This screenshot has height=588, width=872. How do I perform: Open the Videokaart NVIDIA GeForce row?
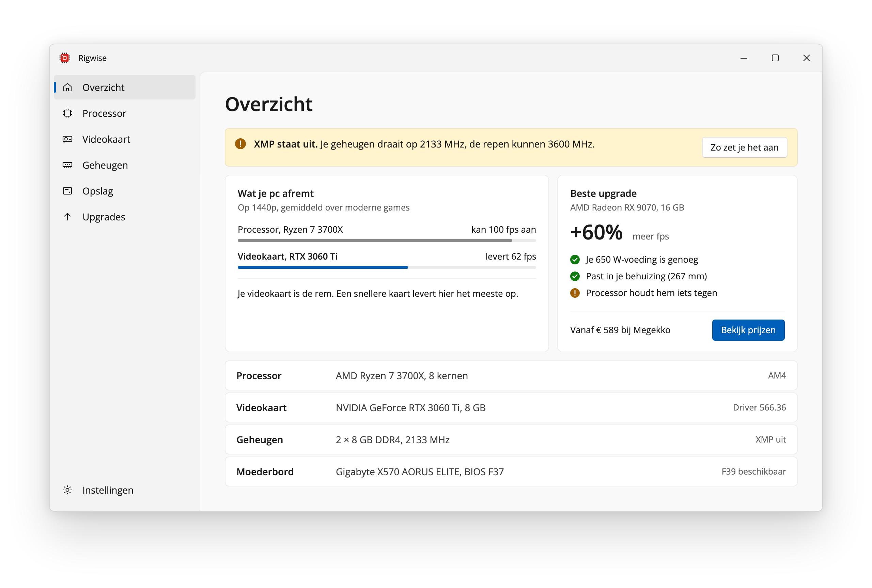511,408
